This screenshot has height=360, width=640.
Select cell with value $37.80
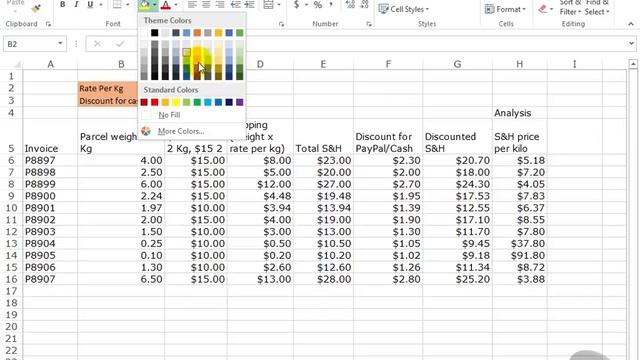click(x=520, y=243)
